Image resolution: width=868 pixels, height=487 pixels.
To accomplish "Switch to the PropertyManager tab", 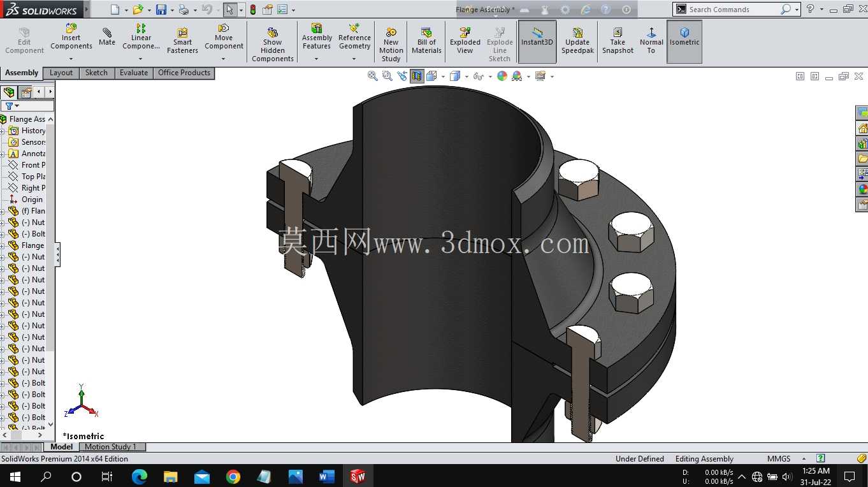I will pyautogui.click(x=25, y=92).
